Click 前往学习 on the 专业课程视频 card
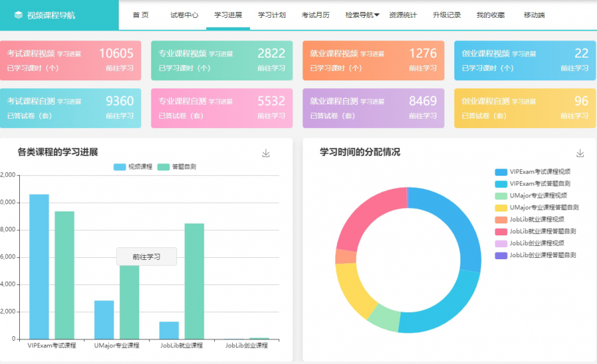The width and height of the screenshot is (597, 364). point(271,68)
